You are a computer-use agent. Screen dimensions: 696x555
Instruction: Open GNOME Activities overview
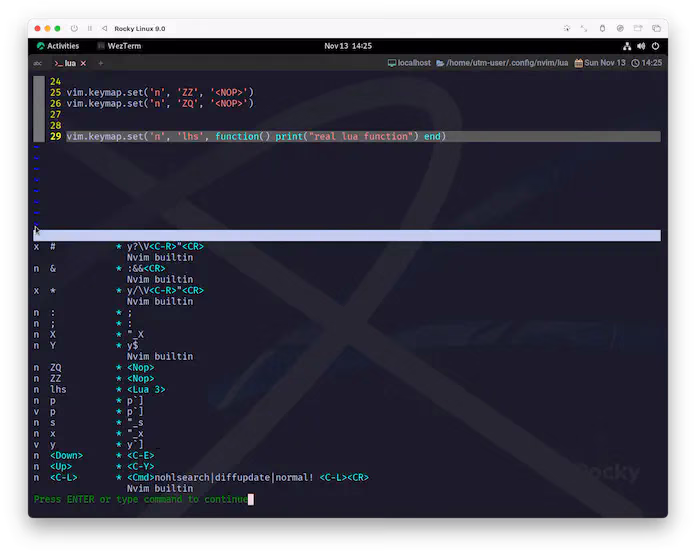click(58, 46)
